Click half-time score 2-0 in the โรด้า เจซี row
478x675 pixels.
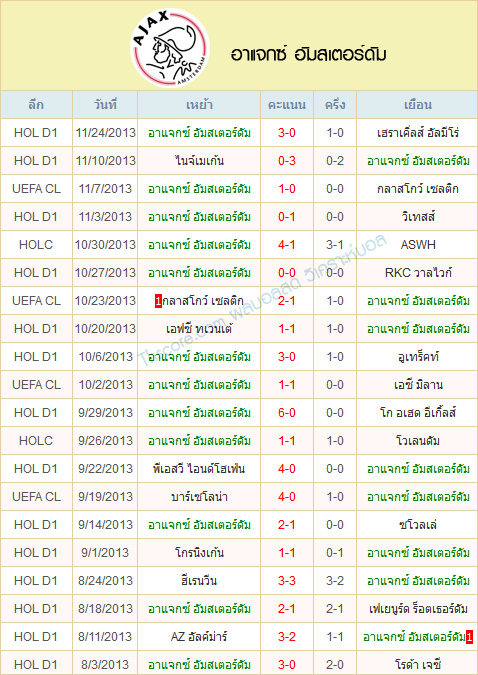[x=335, y=664]
